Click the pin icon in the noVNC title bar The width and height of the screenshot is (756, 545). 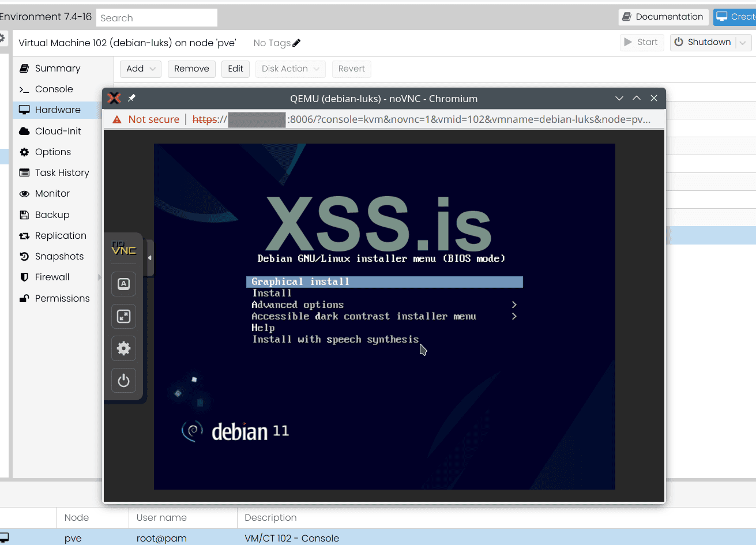pos(131,98)
